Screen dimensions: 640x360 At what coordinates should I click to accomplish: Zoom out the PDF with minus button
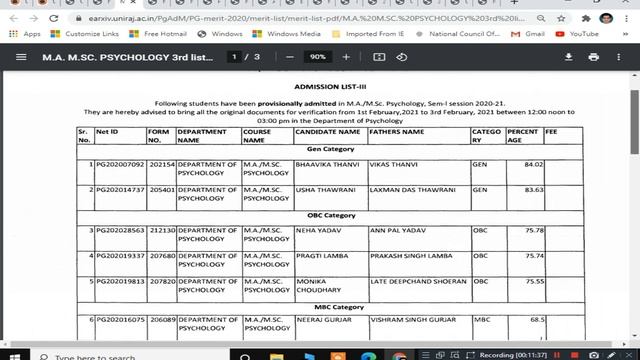[290, 57]
